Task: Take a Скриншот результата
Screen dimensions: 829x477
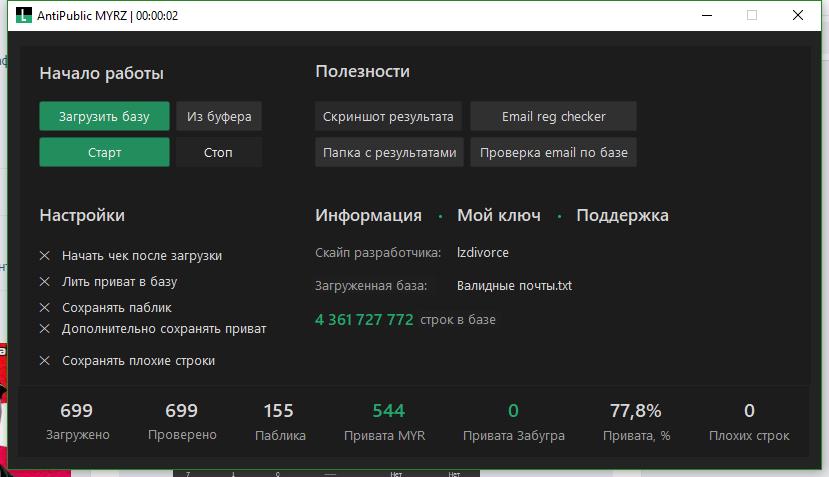Action: tap(388, 116)
